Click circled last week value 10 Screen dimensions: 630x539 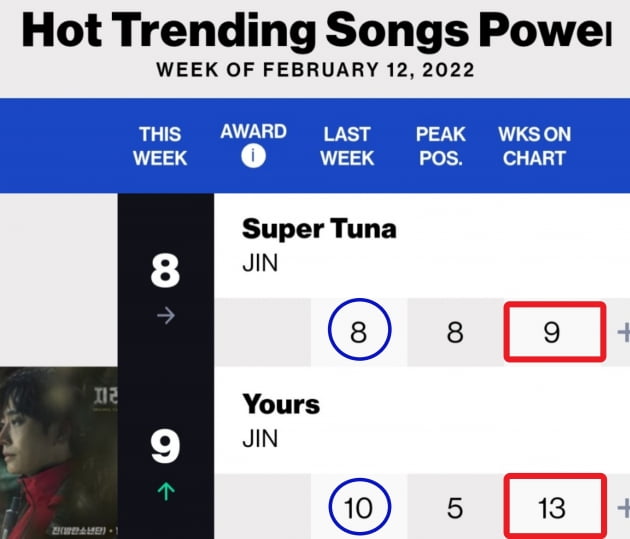[x=359, y=507]
